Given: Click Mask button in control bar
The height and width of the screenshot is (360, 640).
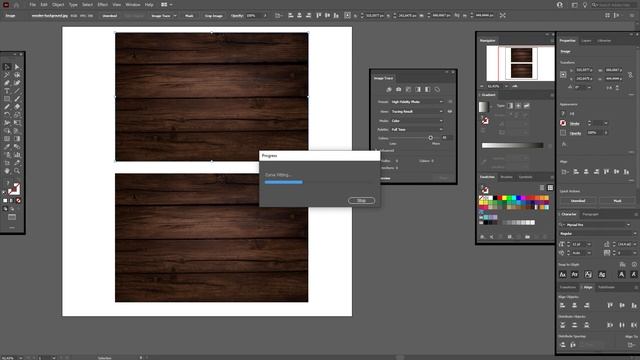Looking at the screenshot, I should (x=189, y=16).
